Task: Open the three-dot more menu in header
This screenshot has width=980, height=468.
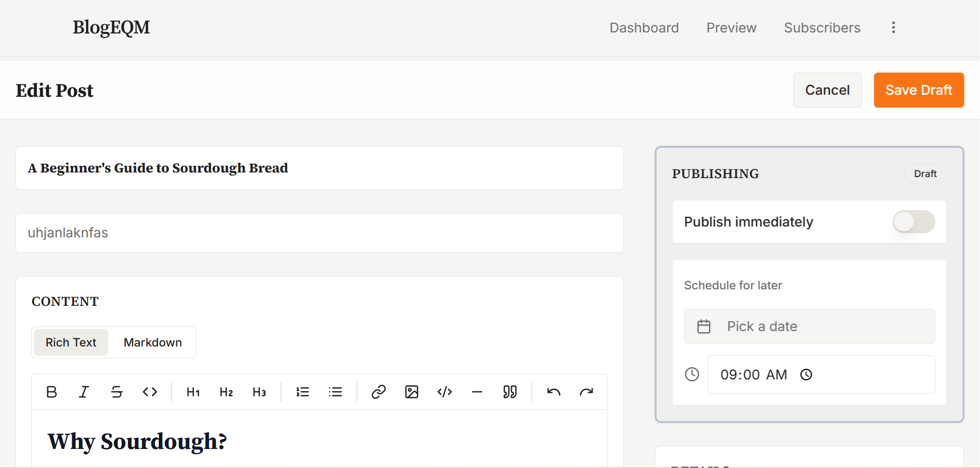Action: pos(893,27)
